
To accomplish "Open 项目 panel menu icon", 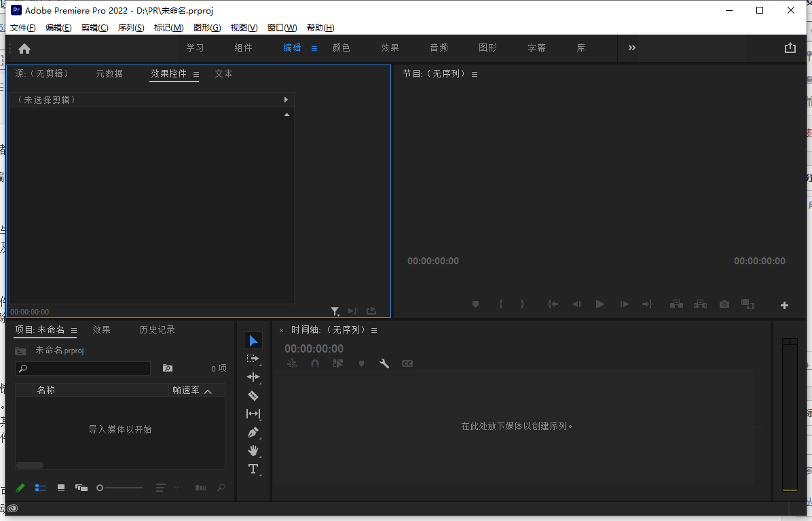I will point(74,330).
